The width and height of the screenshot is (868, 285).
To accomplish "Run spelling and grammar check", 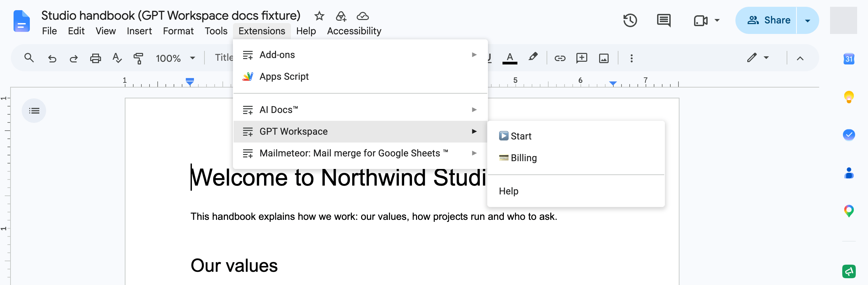I will (117, 58).
